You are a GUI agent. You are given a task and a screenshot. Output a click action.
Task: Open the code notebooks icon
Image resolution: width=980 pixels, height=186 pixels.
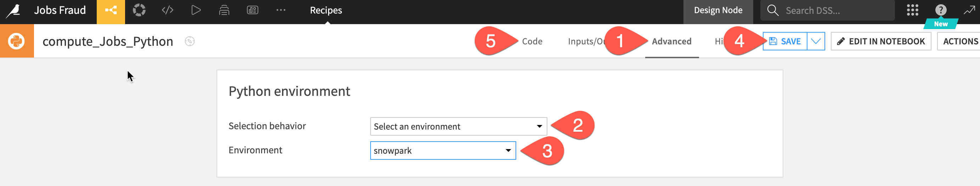pos(167,11)
